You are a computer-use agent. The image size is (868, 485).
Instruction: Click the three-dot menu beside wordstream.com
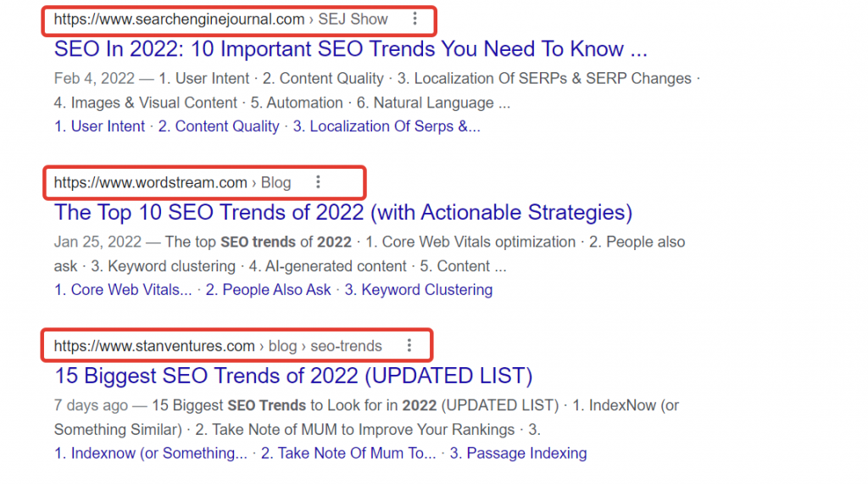tap(318, 182)
